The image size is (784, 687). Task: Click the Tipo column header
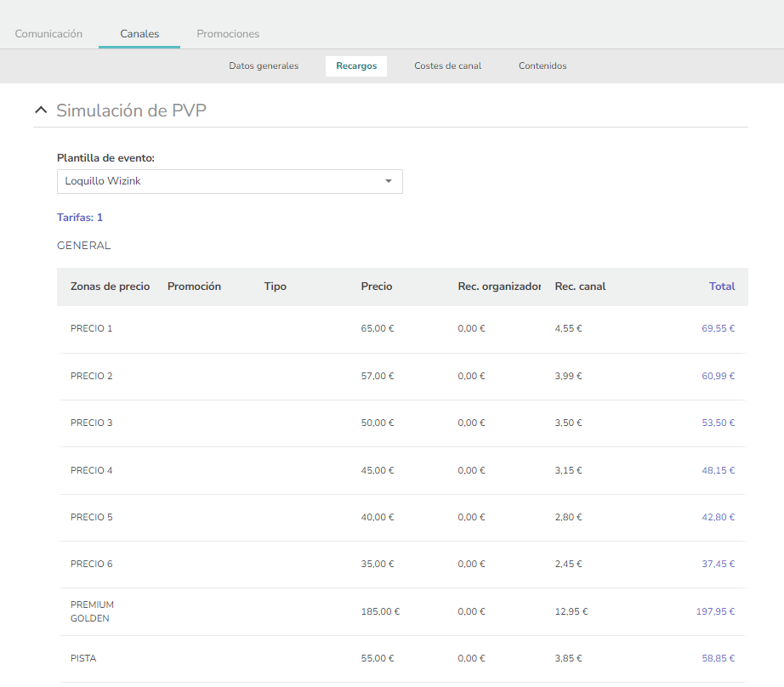tap(276, 287)
